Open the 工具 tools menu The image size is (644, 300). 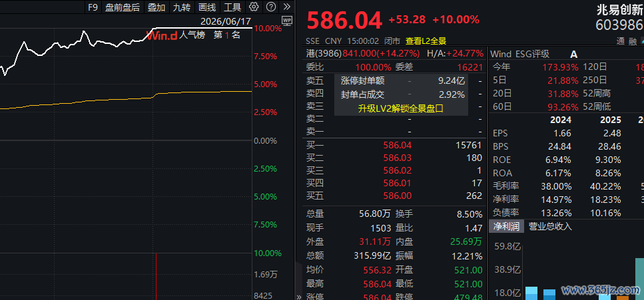click(x=232, y=7)
